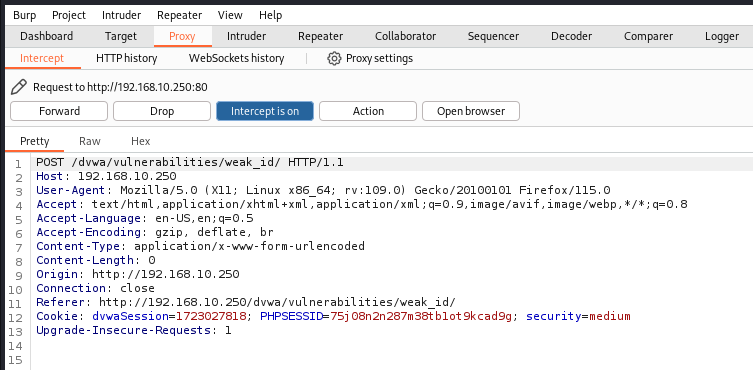Viewport: 753px width, 370px height.
Task: Click the Content-Length: 0 line
Action: [96, 260]
